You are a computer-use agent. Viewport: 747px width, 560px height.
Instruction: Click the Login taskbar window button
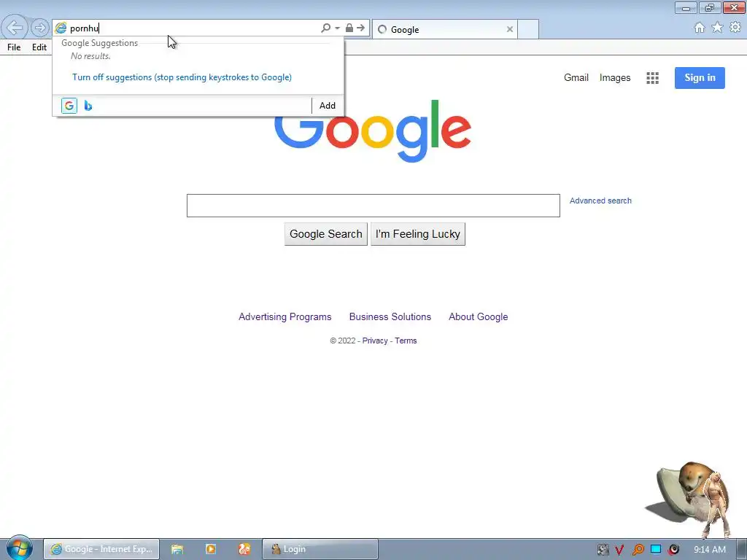coord(320,549)
